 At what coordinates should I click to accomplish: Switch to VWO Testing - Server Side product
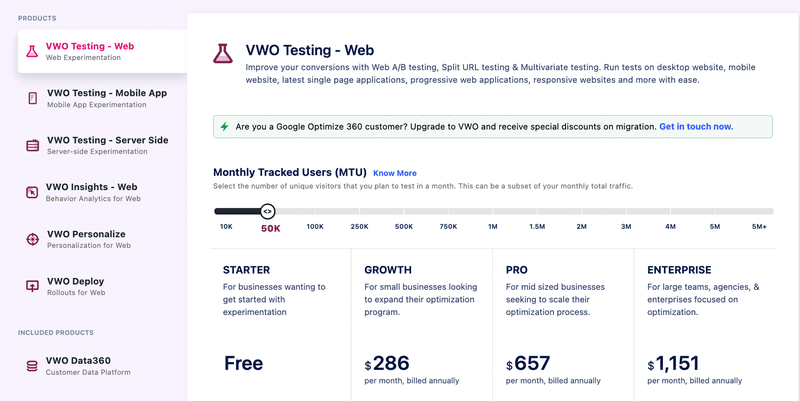point(107,140)
